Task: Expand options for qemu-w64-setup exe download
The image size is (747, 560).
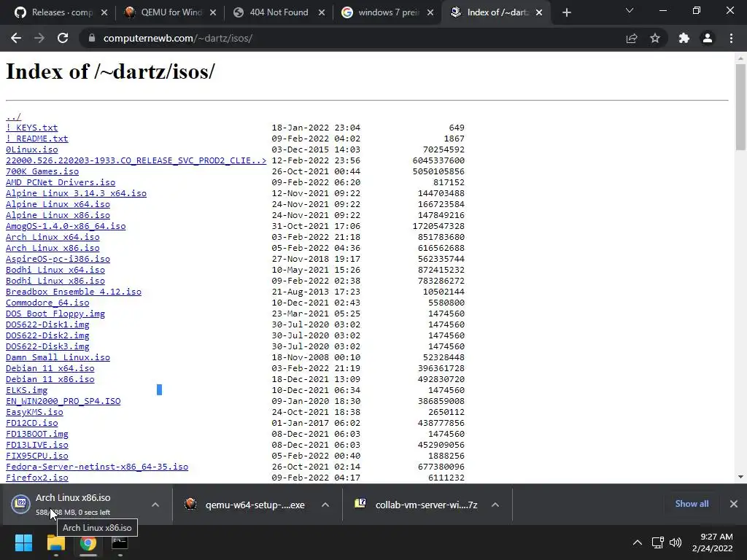Action: [x=325, y=505]
